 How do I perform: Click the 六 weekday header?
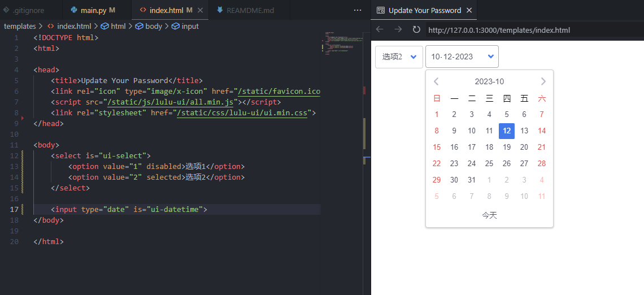542,98
